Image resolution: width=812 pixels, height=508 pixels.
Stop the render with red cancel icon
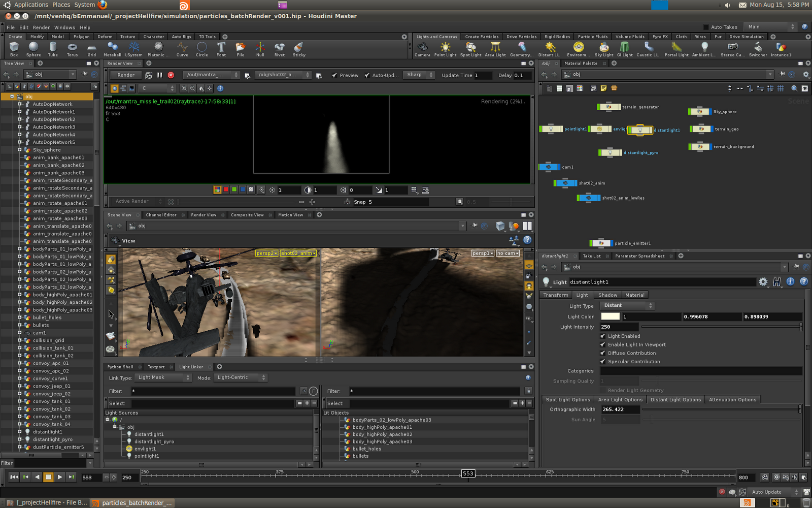tap(171, 75)
